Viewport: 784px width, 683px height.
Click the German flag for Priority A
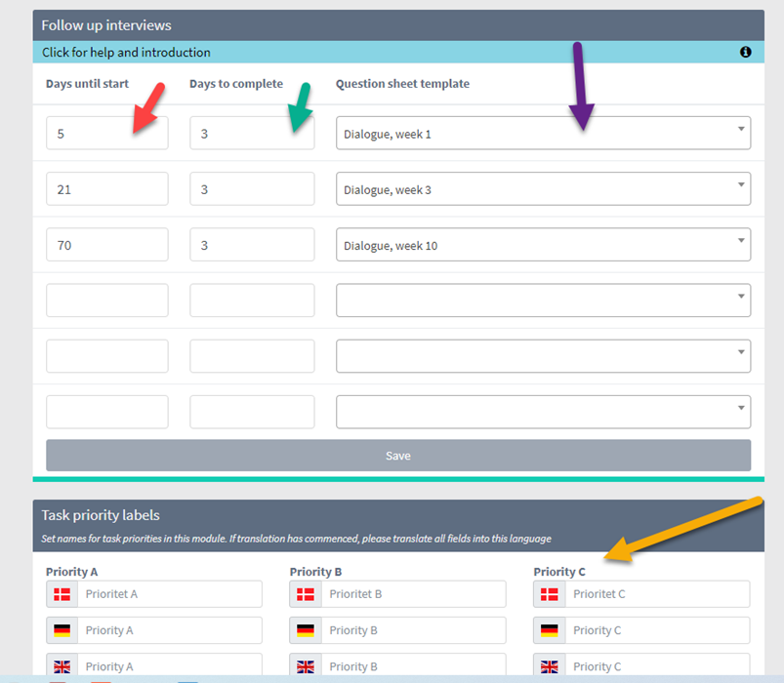[61, 629]
